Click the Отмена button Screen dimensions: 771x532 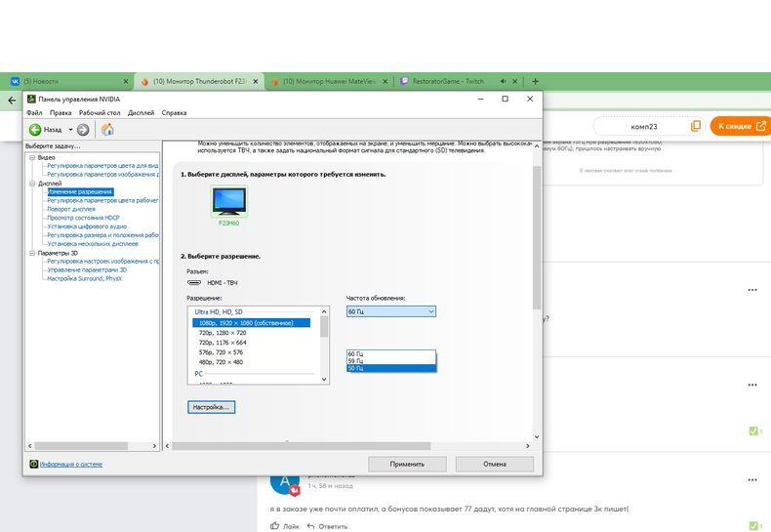(494, 464)
